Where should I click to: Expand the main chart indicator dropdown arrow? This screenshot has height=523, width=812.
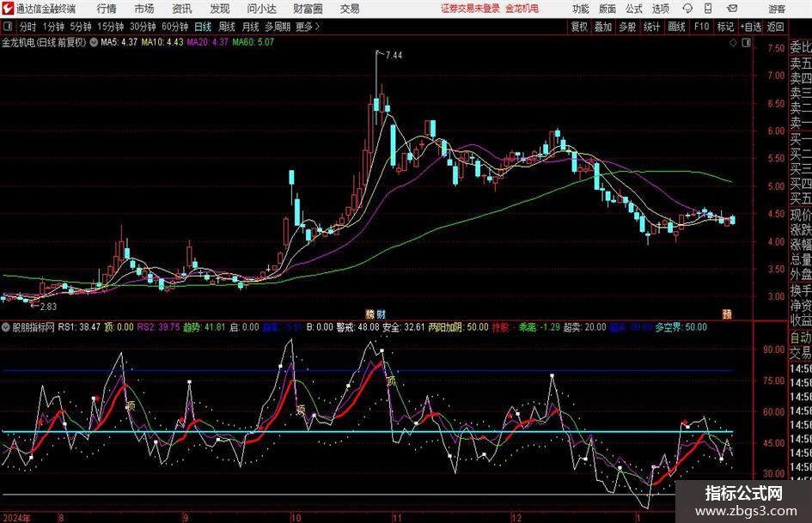coord(94,43)
